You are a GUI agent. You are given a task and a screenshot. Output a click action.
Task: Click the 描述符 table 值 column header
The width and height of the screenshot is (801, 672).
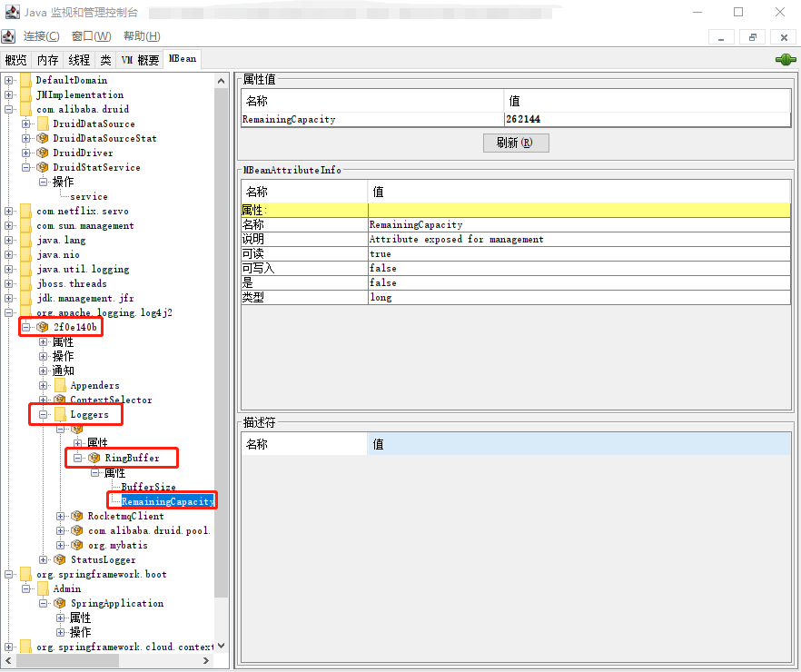coord(578,444)
